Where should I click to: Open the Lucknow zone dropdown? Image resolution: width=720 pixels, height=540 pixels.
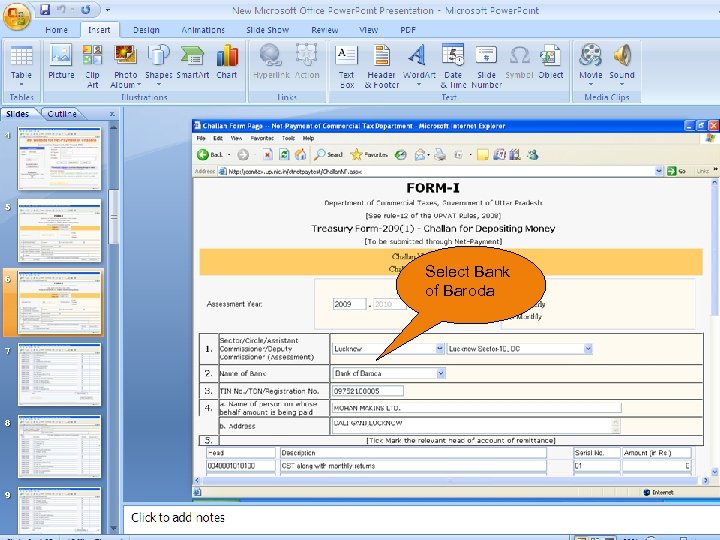[439, 349]
